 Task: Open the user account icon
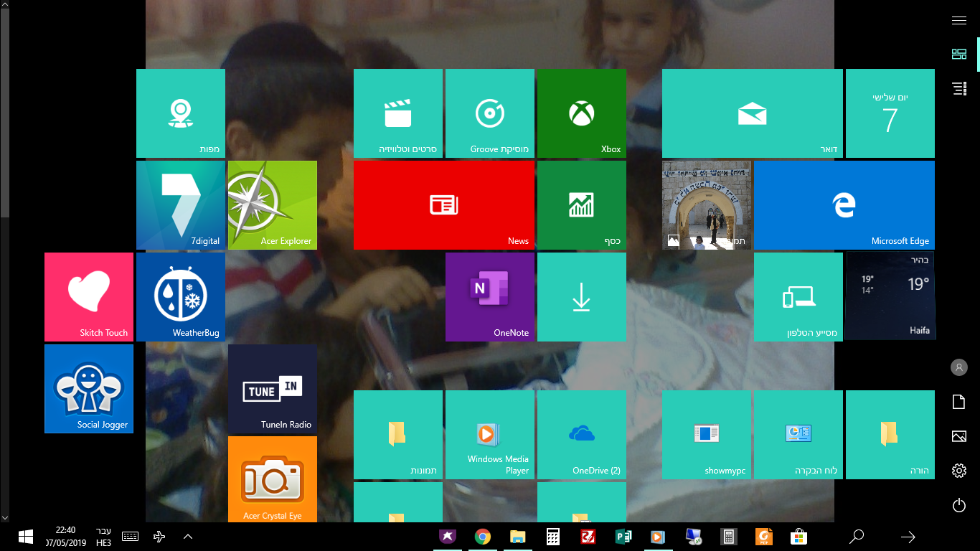(959, 367)
